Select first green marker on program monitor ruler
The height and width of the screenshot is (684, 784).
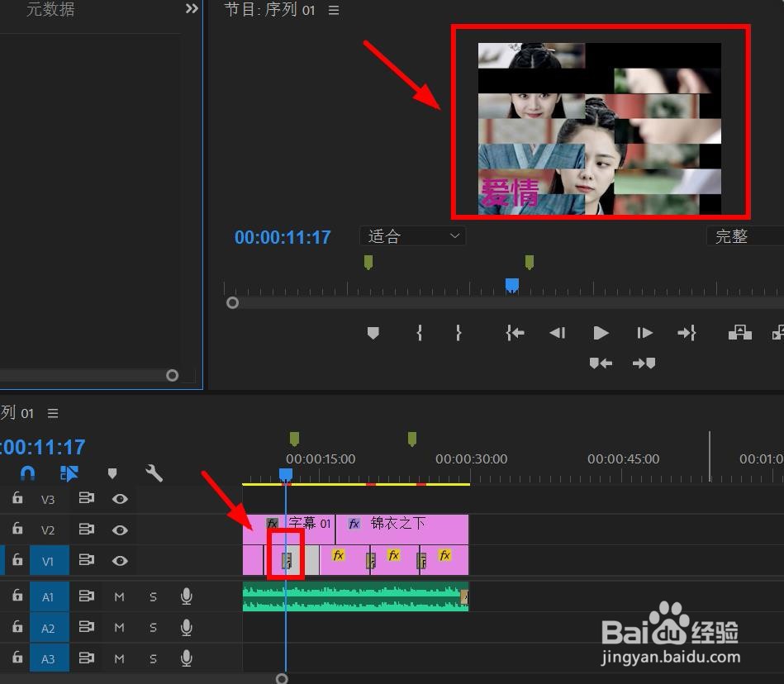[x=368, y=262]
